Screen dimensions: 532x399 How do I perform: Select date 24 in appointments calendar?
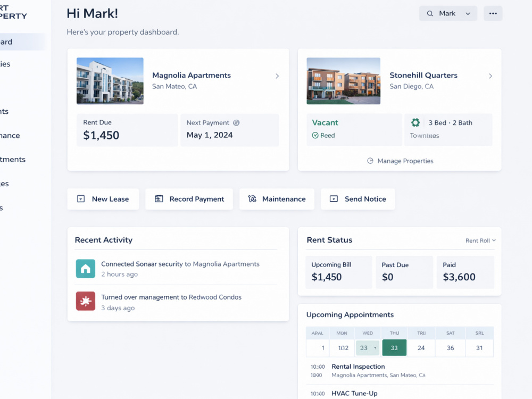[421, 348]
